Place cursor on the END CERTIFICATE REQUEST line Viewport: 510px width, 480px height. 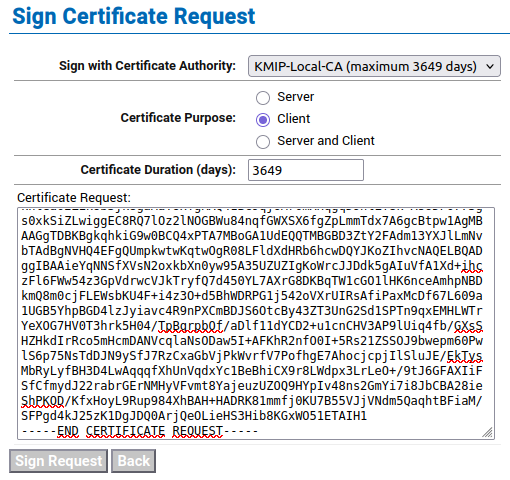[x=140, y=431]
